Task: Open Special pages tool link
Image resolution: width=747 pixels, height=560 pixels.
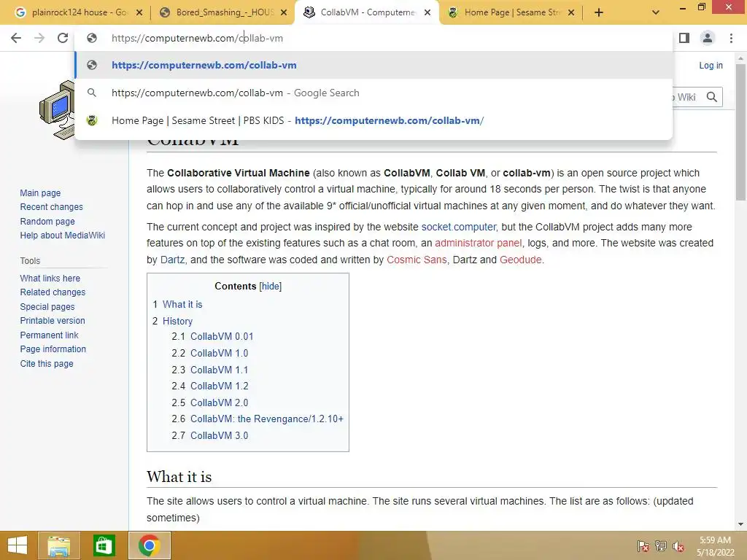Action: tap(47, 307)
